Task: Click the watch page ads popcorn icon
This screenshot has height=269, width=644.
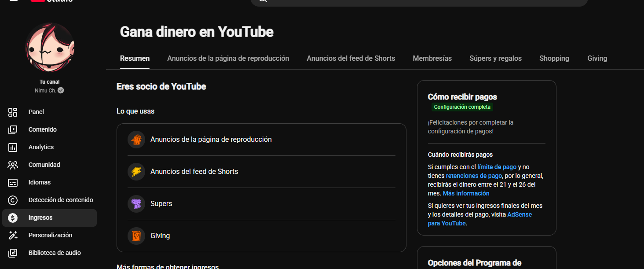Action: tap(136, 140)
